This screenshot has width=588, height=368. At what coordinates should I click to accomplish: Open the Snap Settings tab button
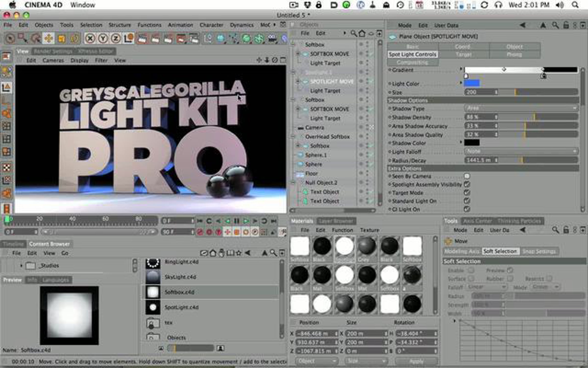point(539,251)
